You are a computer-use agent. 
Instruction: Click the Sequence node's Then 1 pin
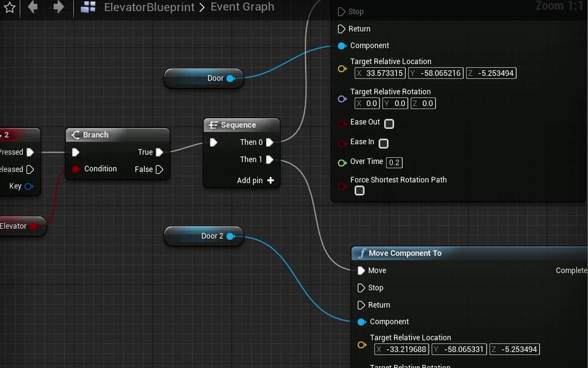269,159
